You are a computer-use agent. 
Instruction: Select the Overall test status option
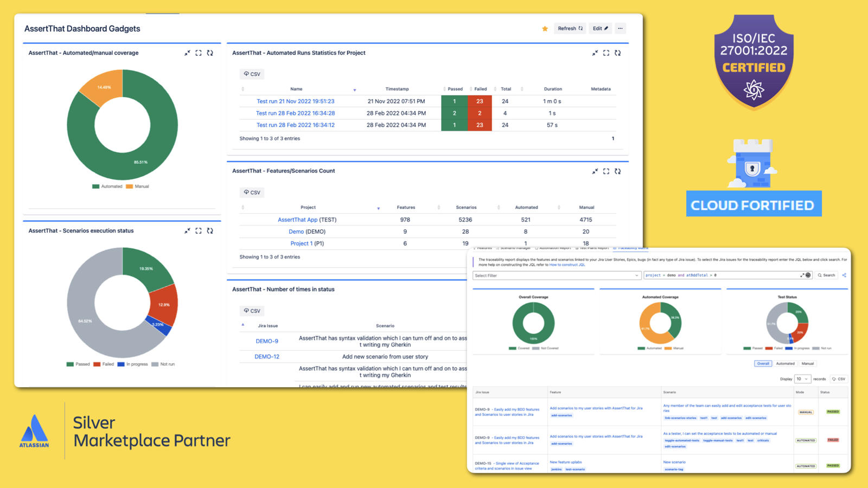[x=763, y=364]
